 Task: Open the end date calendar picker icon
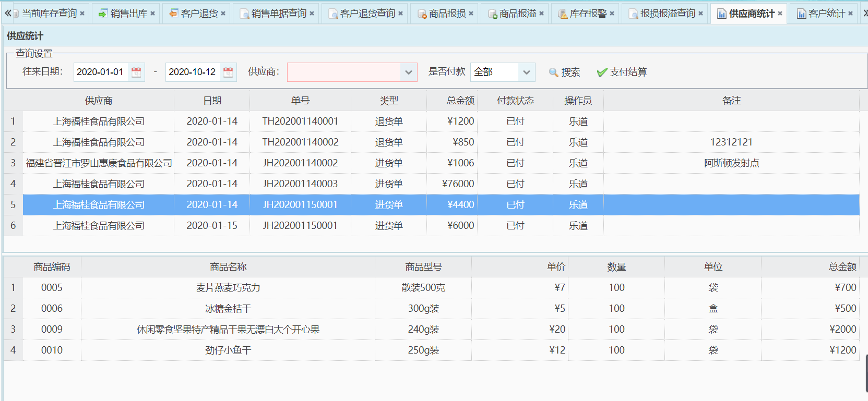[x=228, y=72]
